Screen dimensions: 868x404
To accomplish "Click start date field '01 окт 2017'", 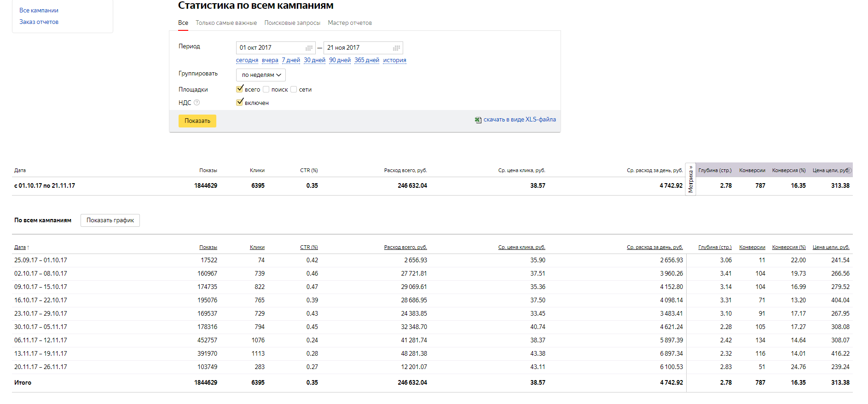I will (x=276, y=48).
